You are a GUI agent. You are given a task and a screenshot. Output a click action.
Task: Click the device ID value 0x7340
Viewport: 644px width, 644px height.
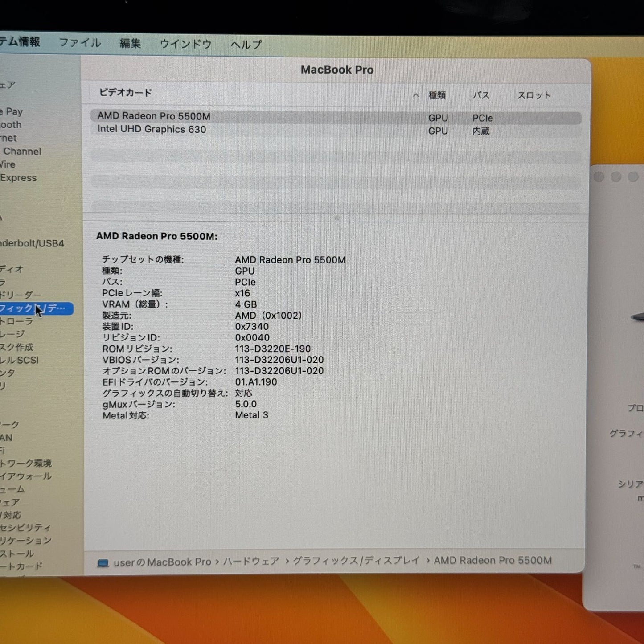(x=252, y=327)
